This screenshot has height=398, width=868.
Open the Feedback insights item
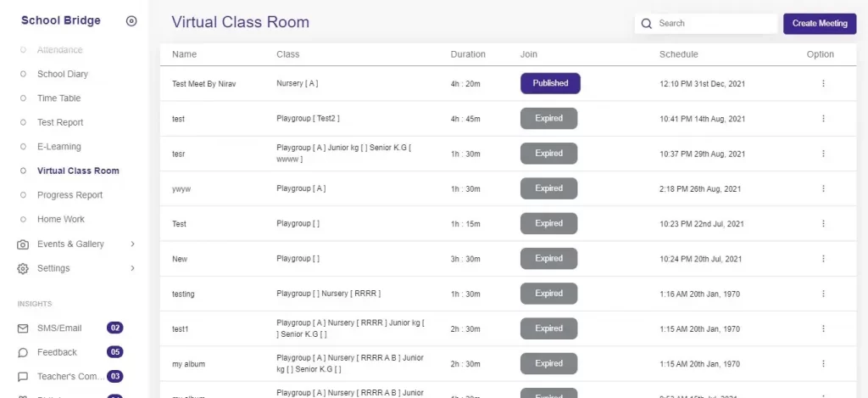(x=57, y=352)
